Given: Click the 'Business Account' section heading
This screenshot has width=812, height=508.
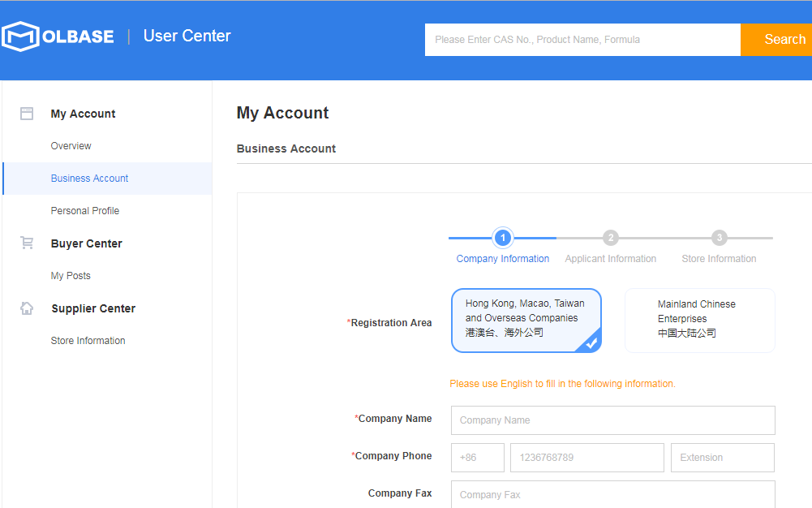Looking at the screenshot, I should tap(286, 149).
